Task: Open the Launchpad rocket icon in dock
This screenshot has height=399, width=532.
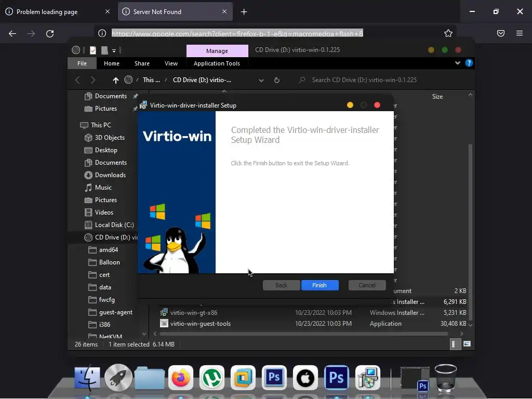Action: (x=118, y=378)
